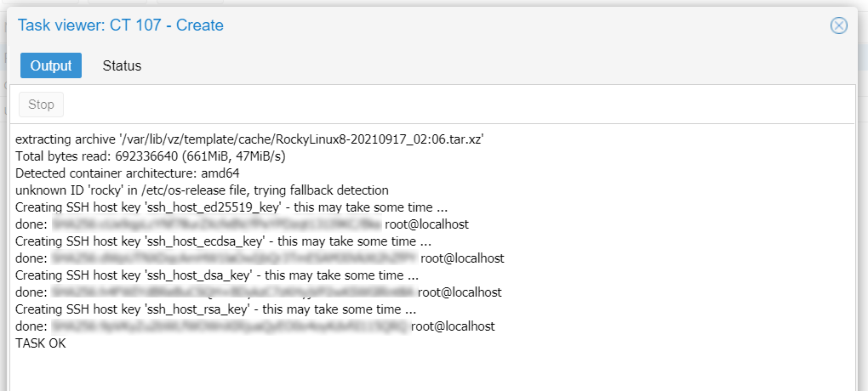The image size is (868, 391).
Task: Click the blurred rsa key fingerprint
Action: click(230, 326)
